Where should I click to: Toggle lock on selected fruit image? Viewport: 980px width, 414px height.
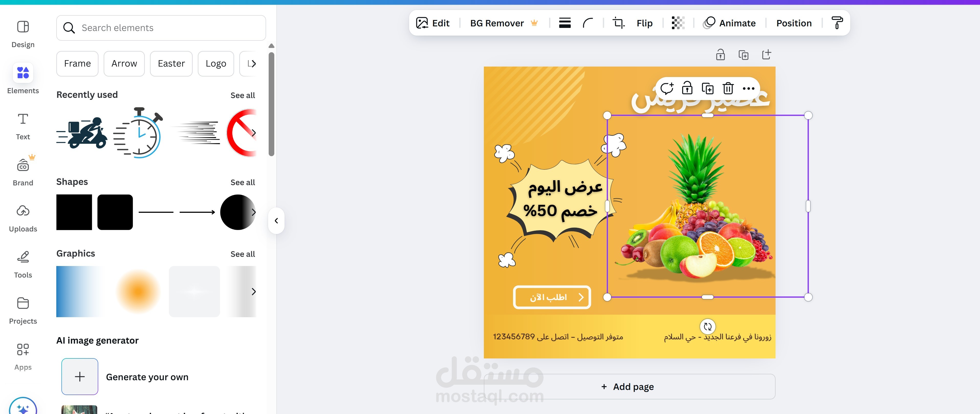687,89
